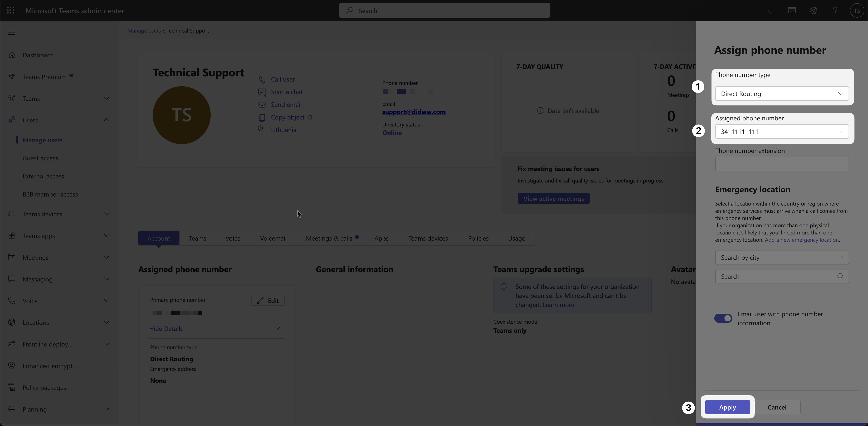
Task: Expand the Planning chevron
Action: coord(106,409)
